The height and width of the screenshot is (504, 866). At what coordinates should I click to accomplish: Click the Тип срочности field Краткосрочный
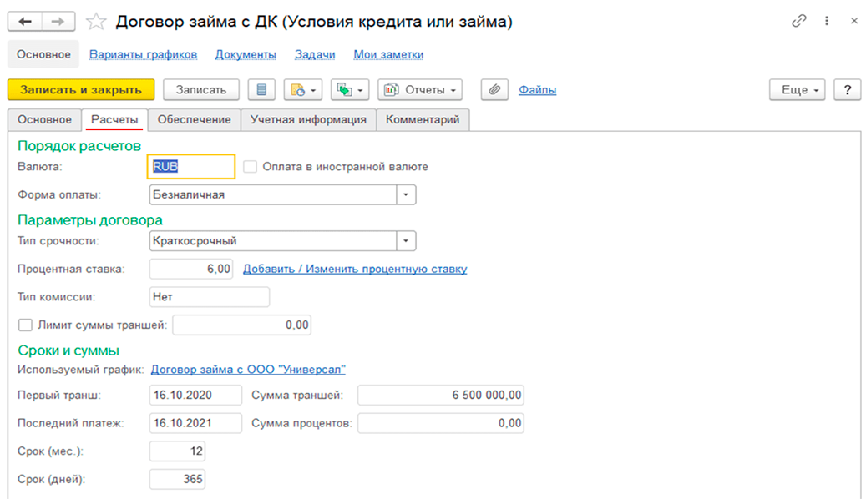273,241
